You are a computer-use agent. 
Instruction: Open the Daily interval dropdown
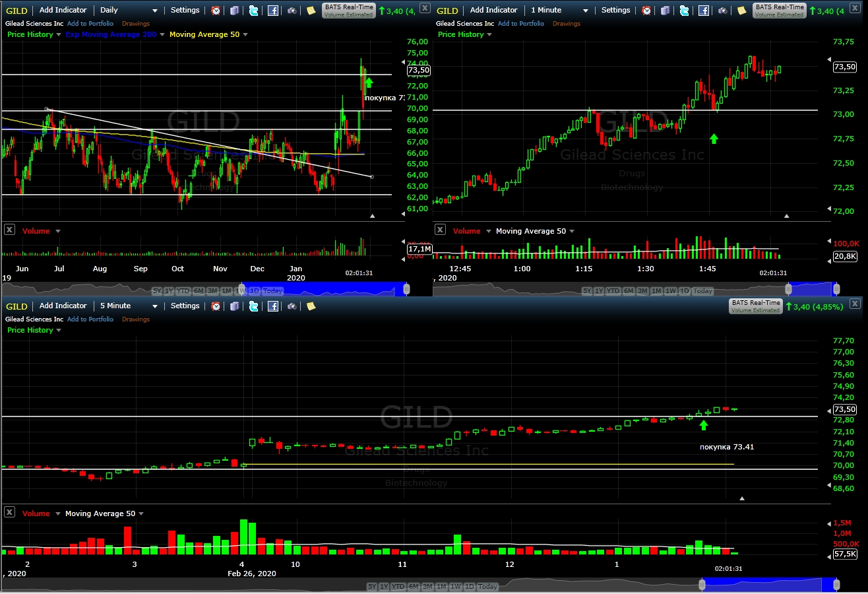point(129,11)
